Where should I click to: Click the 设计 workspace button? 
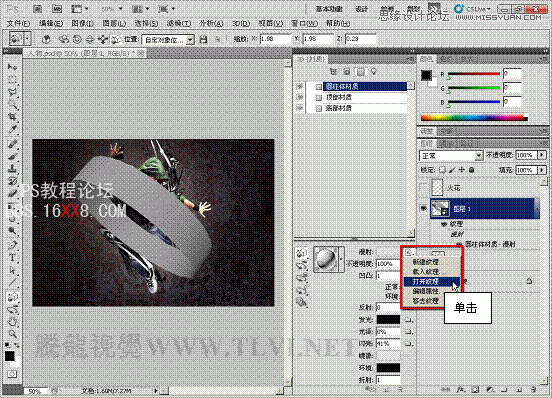[x=361, y=9]
